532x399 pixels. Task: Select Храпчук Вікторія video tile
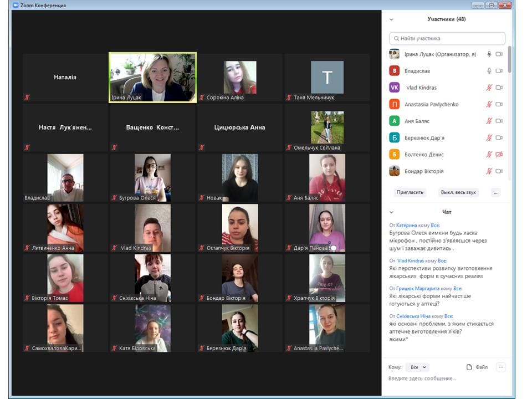tap(327, 278)
